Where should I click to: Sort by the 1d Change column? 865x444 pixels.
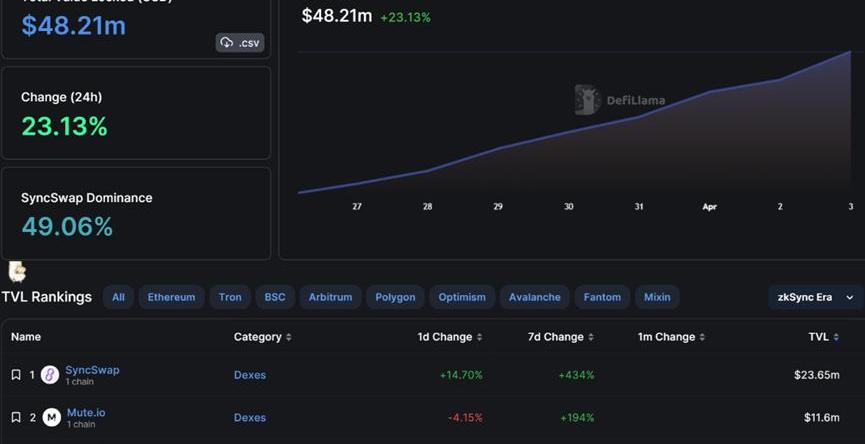[449, 337]
